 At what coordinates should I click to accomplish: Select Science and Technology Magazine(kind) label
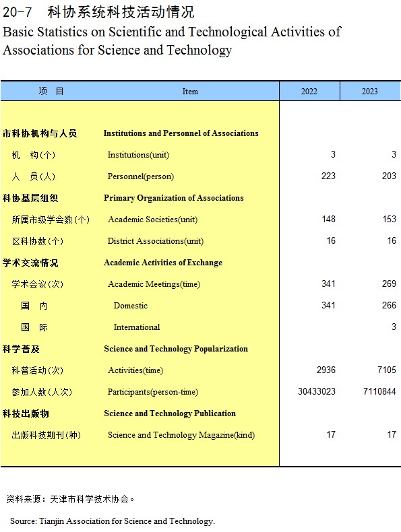pos(181,435)
